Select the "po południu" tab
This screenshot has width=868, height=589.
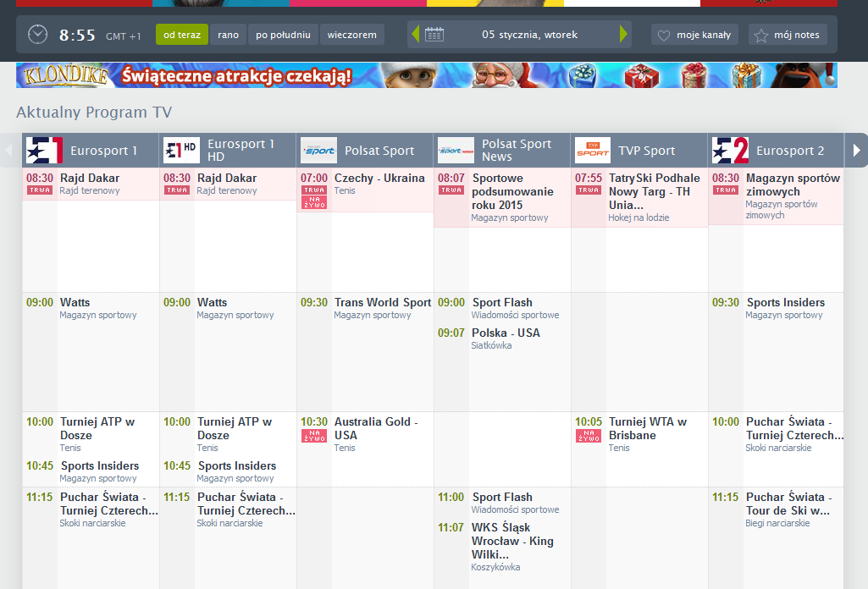[283, 35]
